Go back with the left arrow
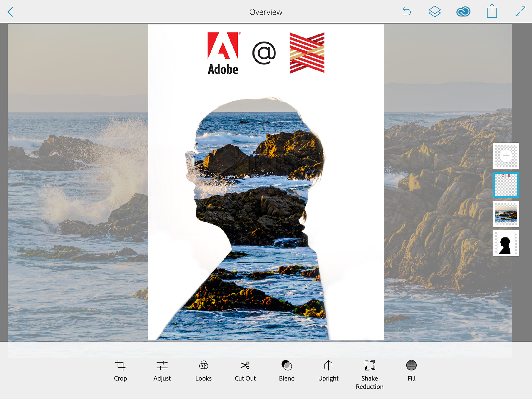The height and width of the screenshot is (399, 532). 11,12
